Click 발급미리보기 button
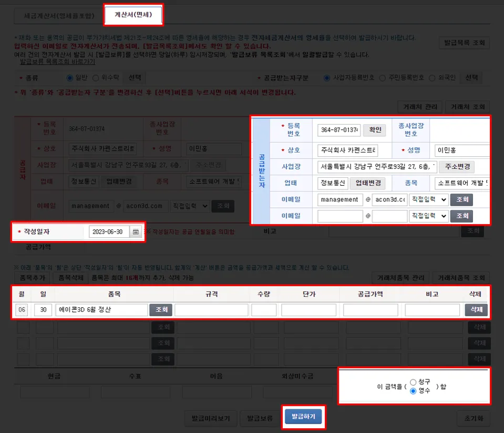Viewport: 504px width, 433px height. 211,418
